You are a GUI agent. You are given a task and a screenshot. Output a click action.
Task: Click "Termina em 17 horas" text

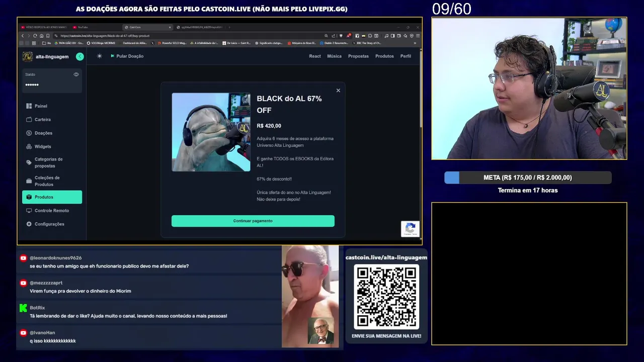528,191
